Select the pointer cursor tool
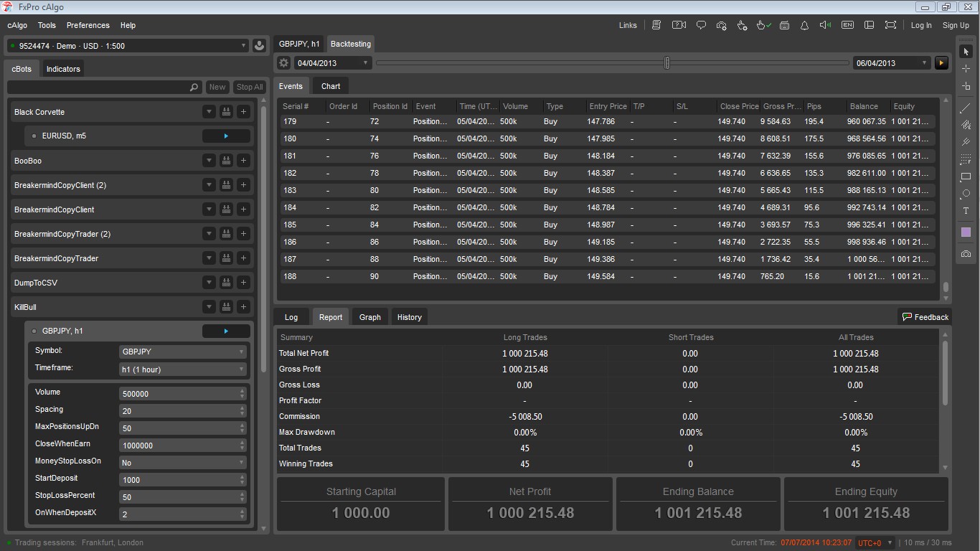 click(966, 52)
